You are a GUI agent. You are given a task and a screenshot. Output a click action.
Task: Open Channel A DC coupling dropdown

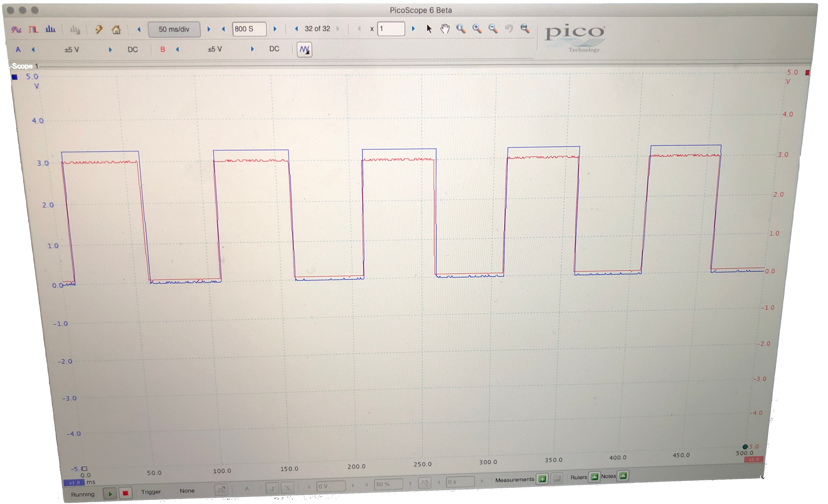point(133,50)
